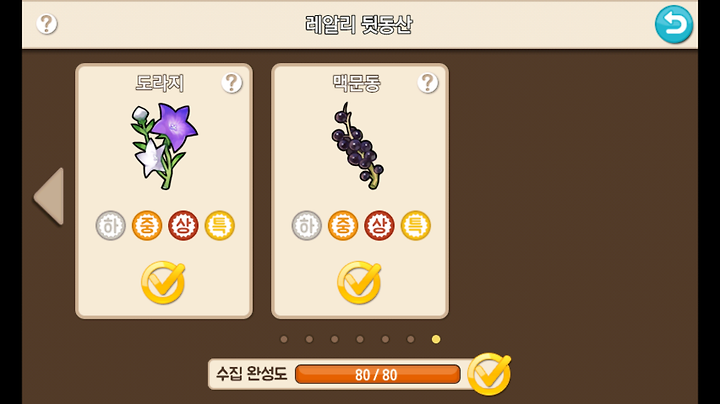Open help for the 맥문동 card

coord(428,83)
